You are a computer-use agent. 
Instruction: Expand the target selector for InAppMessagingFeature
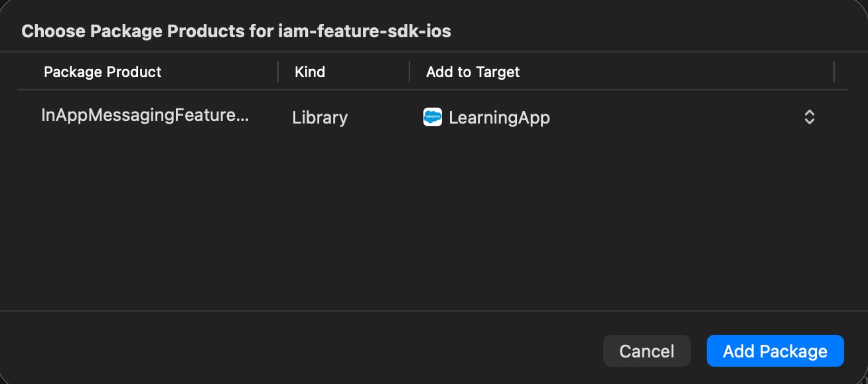point(810,117)
